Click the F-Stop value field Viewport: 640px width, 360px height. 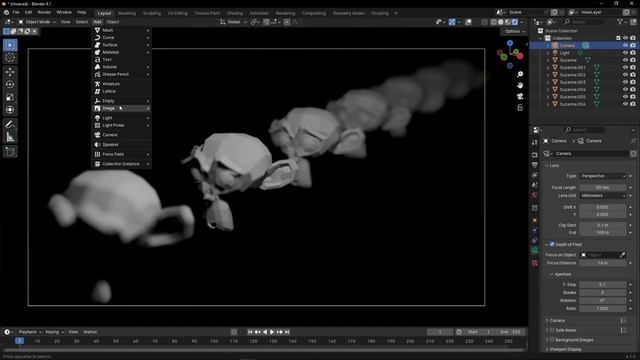[603, 284]
